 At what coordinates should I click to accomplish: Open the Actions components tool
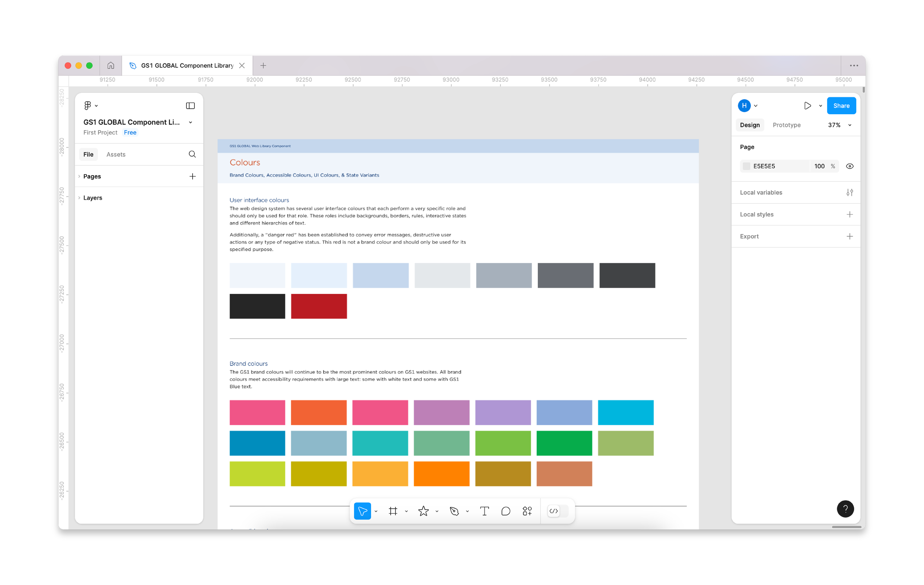[x=527, y=511]
